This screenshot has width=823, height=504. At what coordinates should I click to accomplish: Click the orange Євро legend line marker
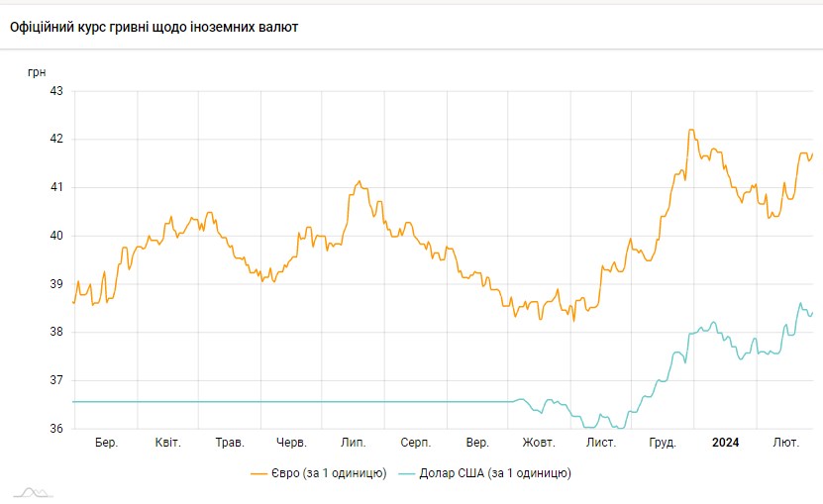260,473
